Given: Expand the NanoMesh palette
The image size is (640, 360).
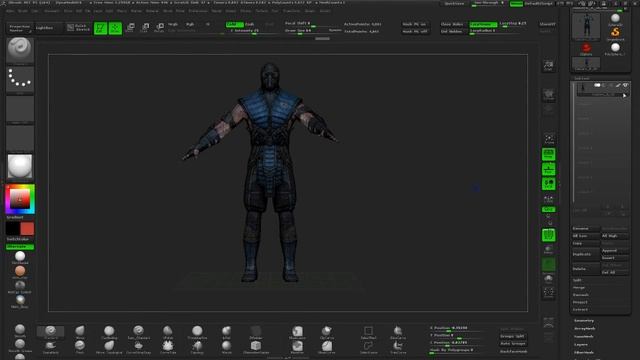Looking at the screenshot, I should coord(584,336).
